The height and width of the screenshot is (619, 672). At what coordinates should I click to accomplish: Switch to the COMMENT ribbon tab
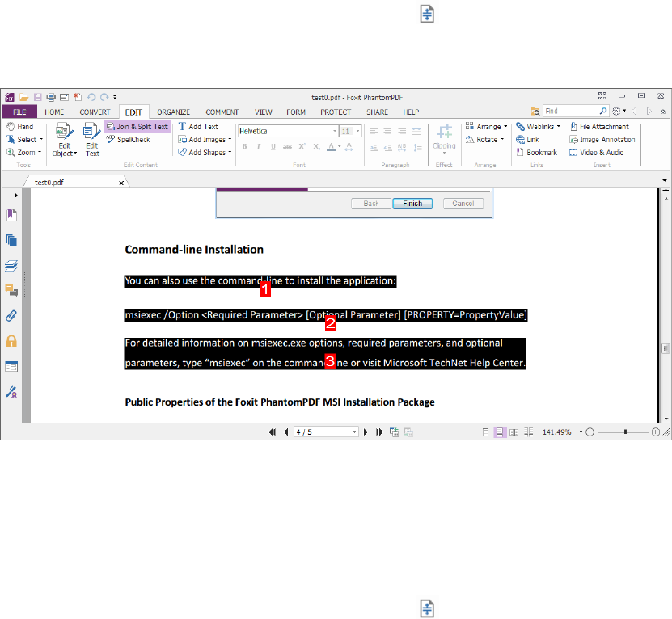pyautogui.click(x=222, y=112)
